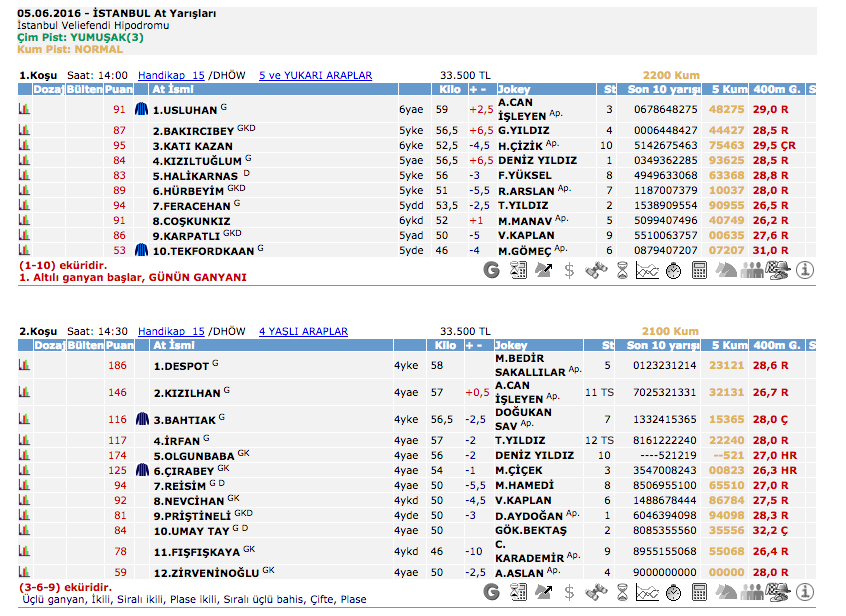
Task: Click the jockey silks icon beside 3.BAHTIAK
Action: tap(142, 419)
